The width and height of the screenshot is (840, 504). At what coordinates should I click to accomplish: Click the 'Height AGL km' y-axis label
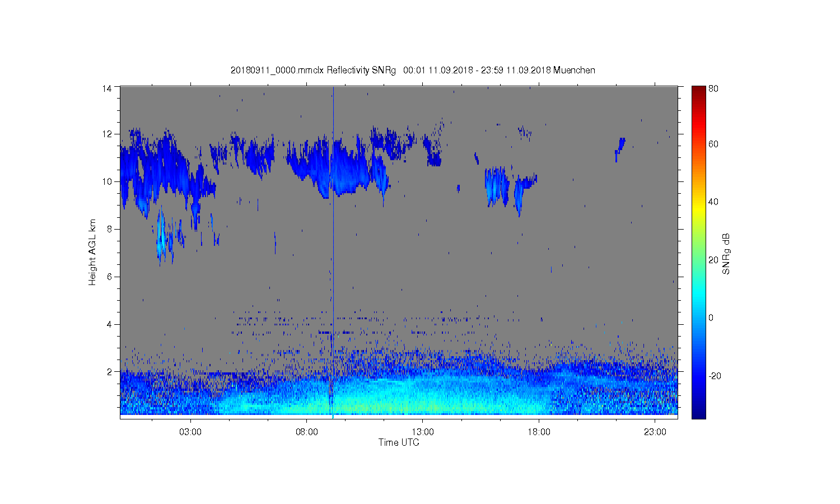tap(92, 252)
